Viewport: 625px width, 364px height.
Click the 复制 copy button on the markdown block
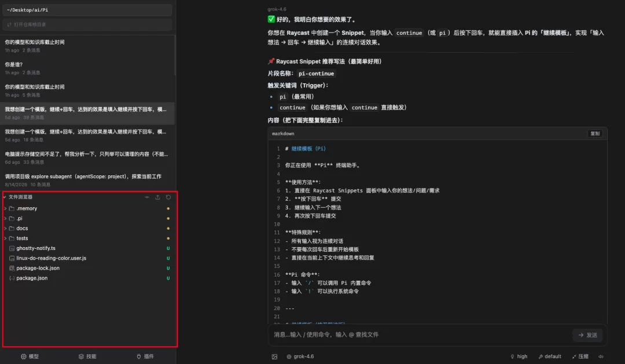tap(595, 134)
